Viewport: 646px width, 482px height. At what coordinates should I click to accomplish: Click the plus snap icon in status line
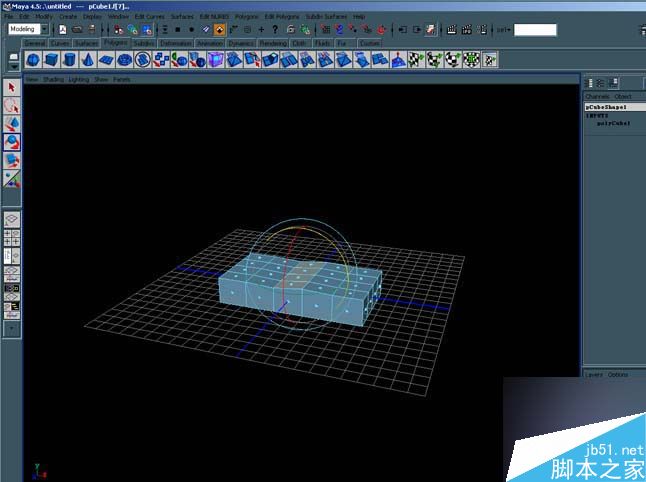261,29
